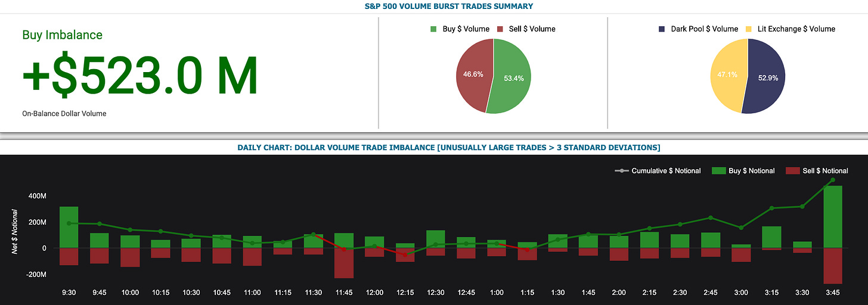Click the 2:00 x-axis time label
Image resolution: width=868 pixels, height=305 pixels.
click(x=619, y=292)
